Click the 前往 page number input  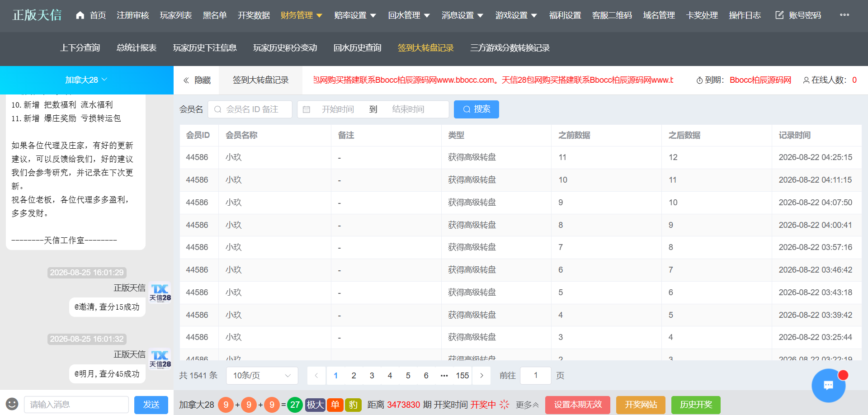536,376
